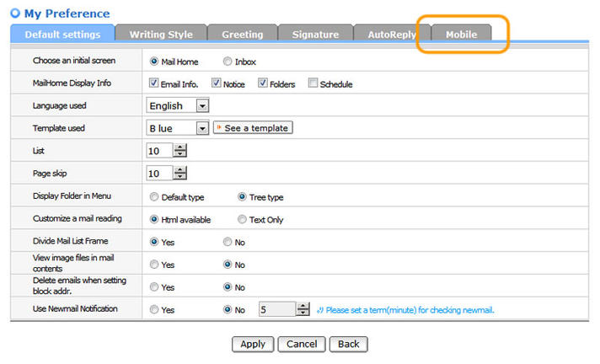Switch to the Writing Style tab
Screen dimensions: 600x364
(x=160, y=35)
